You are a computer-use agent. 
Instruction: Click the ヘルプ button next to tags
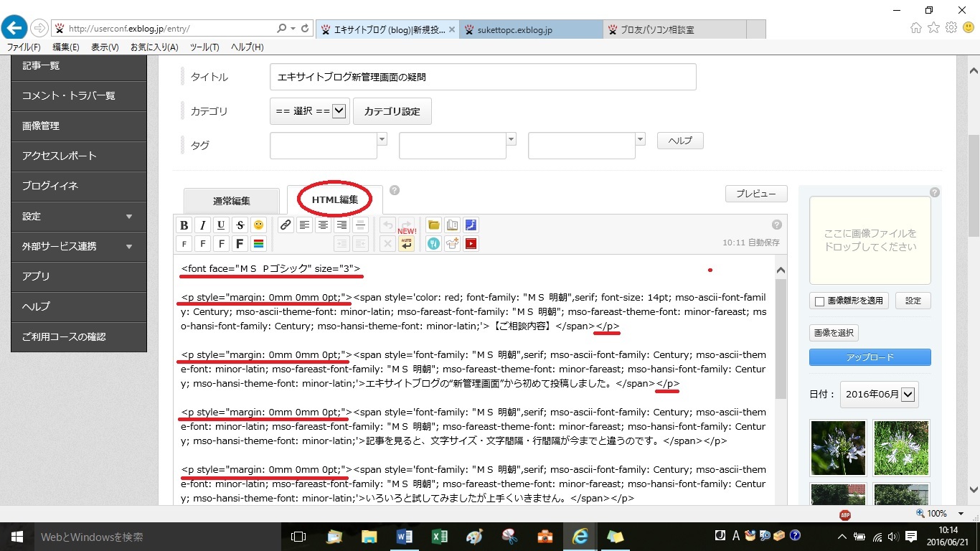[x=680, y=141]
